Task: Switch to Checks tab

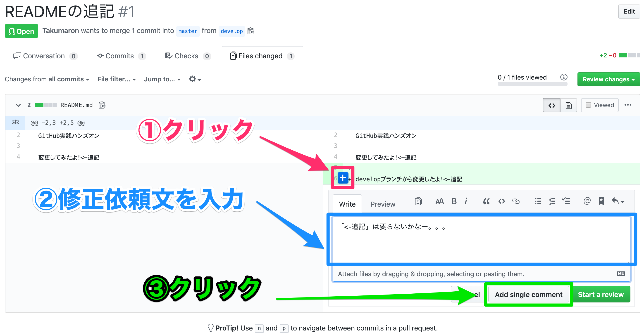Action: coord(188,56)
